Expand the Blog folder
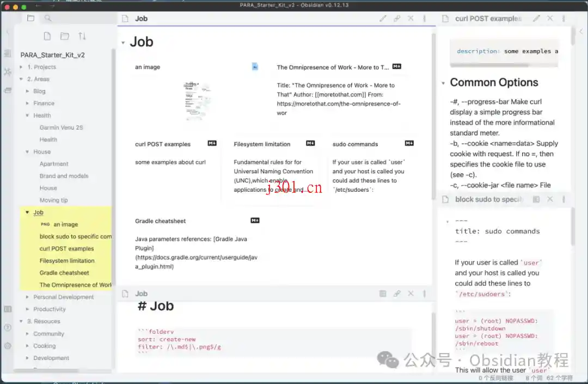The height and width of the screenshot is (384, 588). 27,91
